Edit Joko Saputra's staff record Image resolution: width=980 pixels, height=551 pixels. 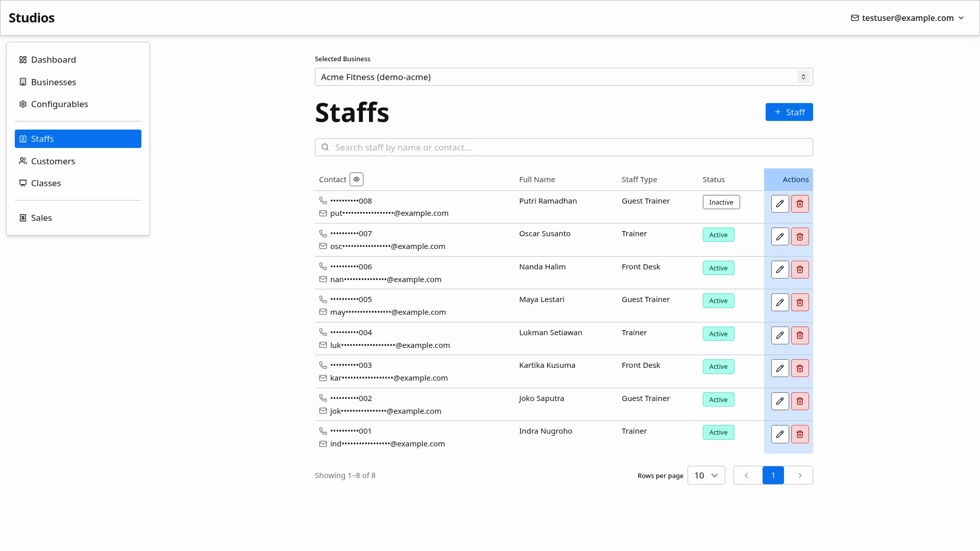(780, 401)
